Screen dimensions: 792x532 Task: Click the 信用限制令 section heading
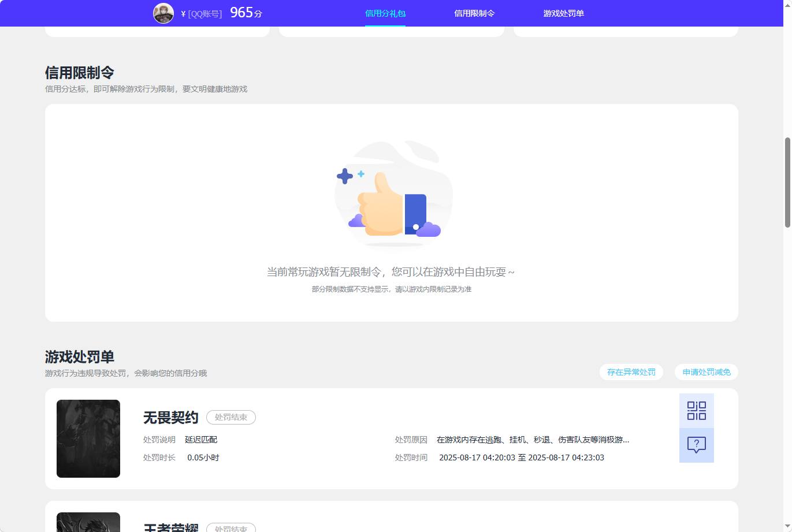pos(80,73)
